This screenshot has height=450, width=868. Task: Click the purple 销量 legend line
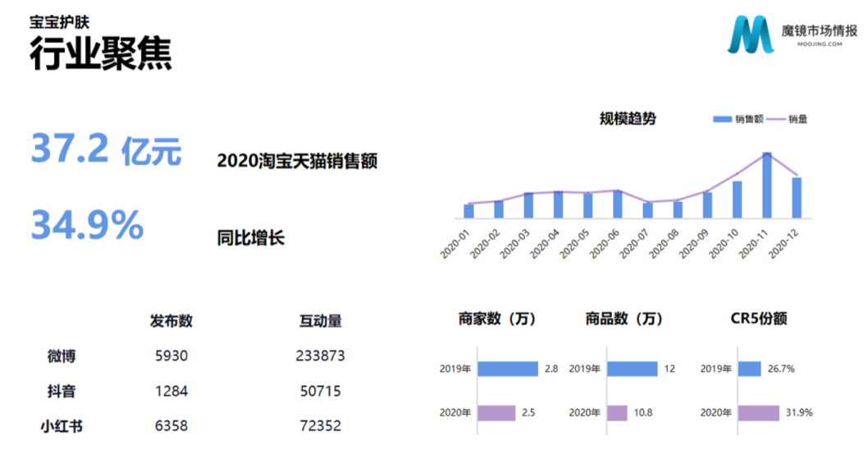[775, 119]
